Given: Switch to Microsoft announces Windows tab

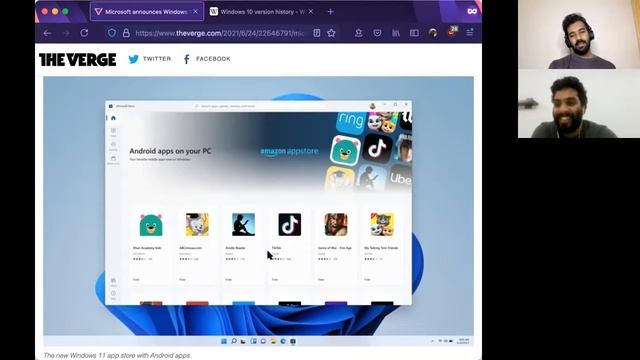Looking at the screenshot, I should click(x=147, y=12).
